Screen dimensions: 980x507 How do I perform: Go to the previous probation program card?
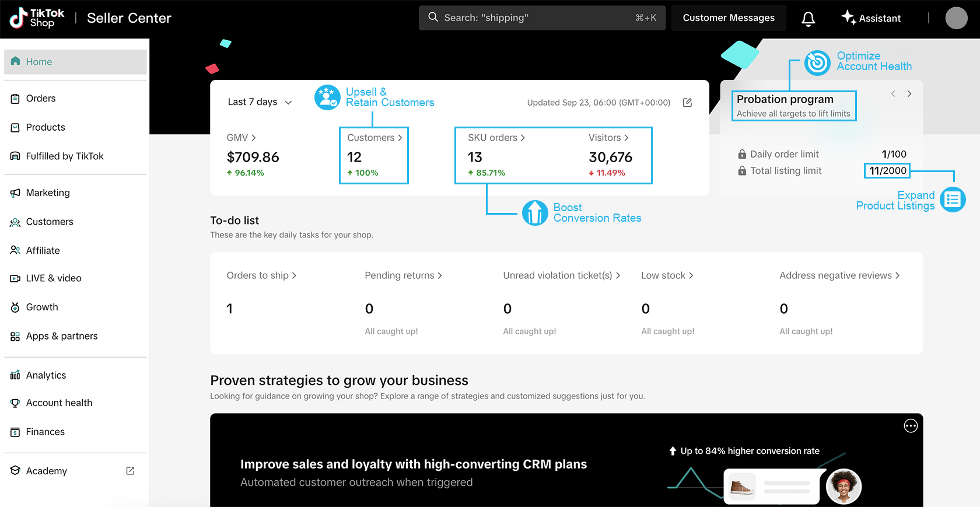coord(893,94)
